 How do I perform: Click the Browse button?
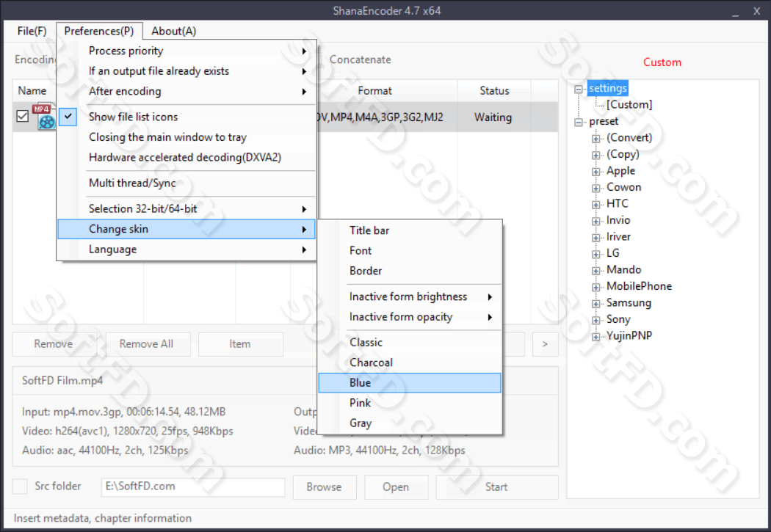point(324,487)
